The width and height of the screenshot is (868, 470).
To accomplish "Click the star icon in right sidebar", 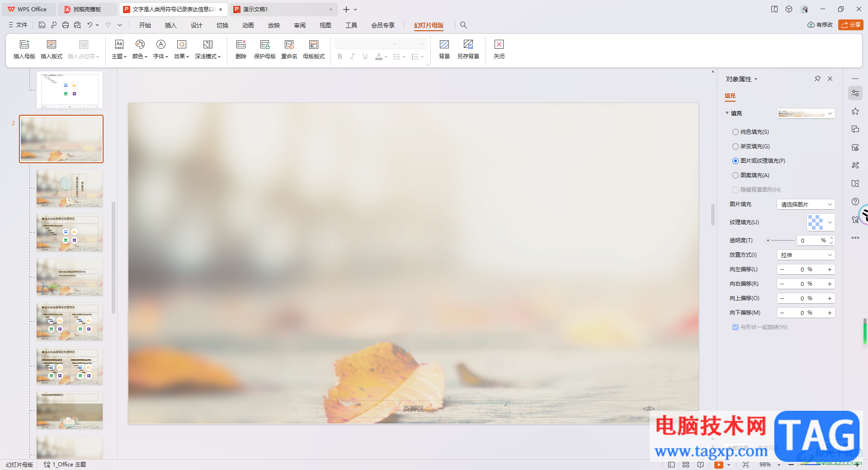I will pos(855,111).
